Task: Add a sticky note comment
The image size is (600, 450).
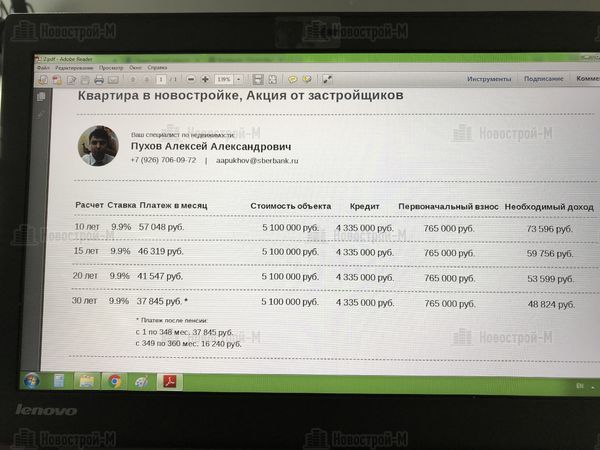Action: (293, 79)
